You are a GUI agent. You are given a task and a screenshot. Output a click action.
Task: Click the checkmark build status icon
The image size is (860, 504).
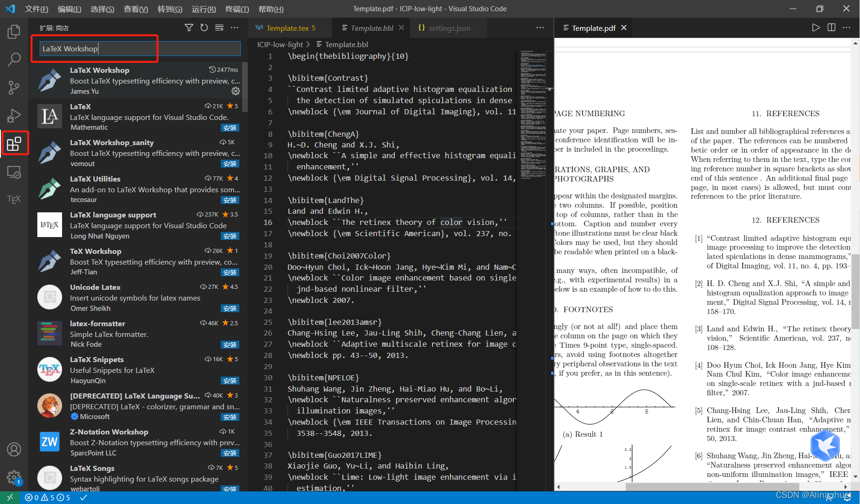[84, 497]
